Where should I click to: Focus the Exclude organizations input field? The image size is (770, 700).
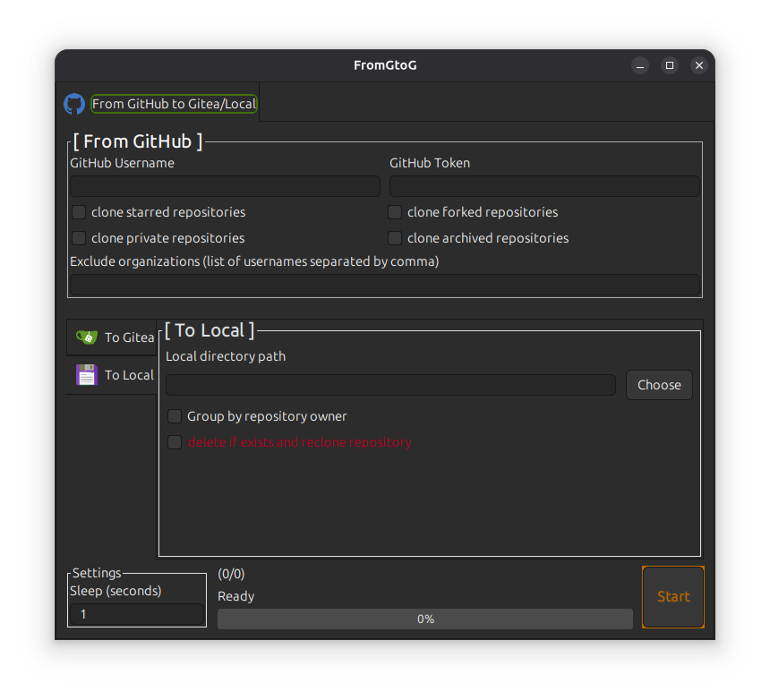(x=385, y=285)
